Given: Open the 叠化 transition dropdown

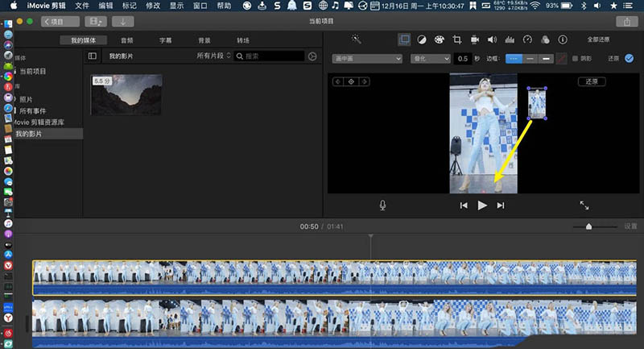Looking at the screenshot, I should click(x=430, y=59).
